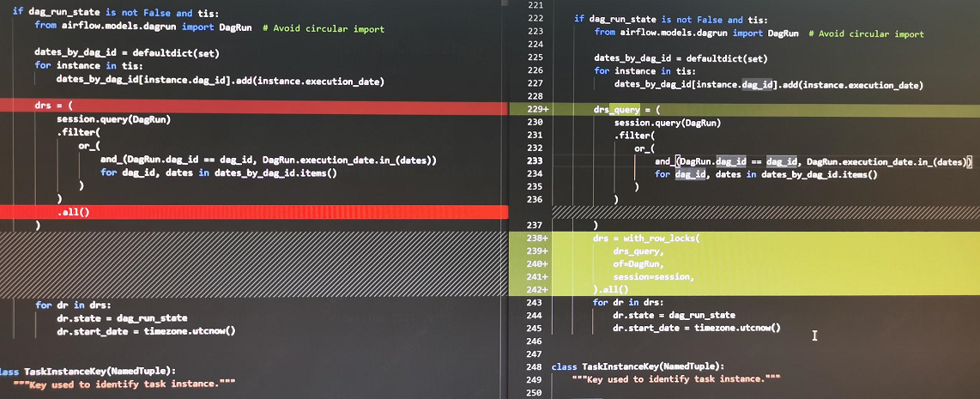Select added line marker 239+ in gutter
This screenshot has width=980, height=399.
point(538,251)
